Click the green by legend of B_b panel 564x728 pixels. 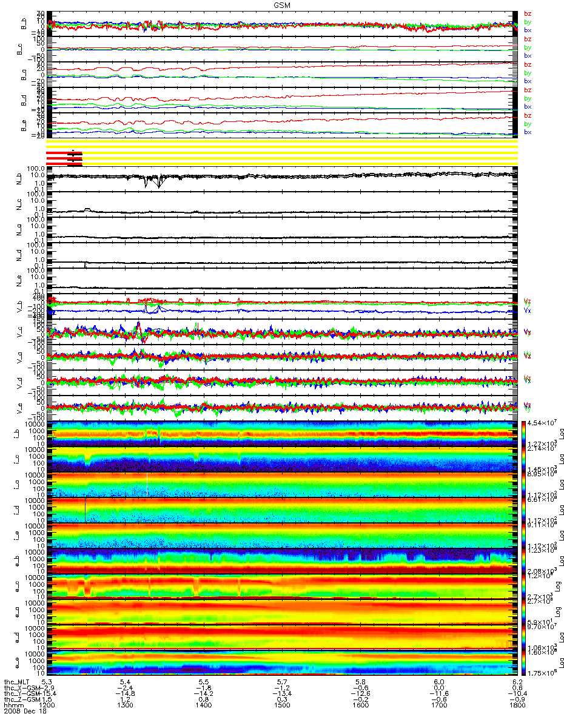tap(528, 22)
